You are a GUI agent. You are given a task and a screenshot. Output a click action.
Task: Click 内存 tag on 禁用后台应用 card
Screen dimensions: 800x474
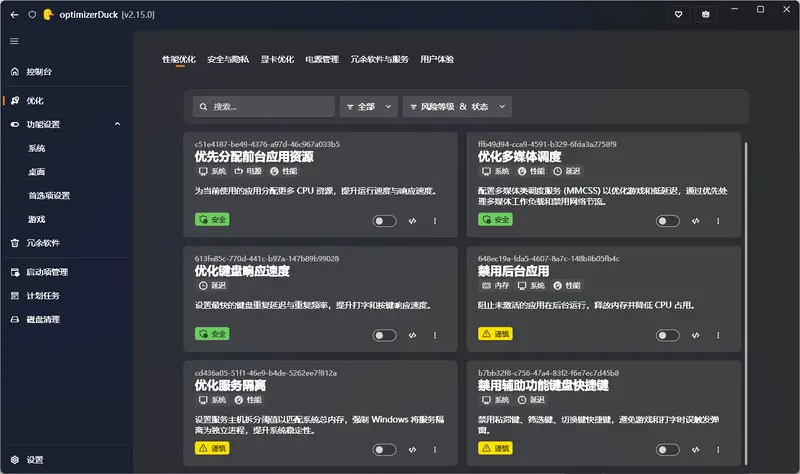click(x=495, y=285)
